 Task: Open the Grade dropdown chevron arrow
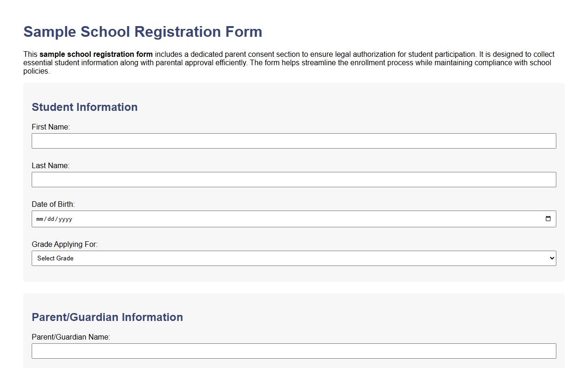point(551,258)
